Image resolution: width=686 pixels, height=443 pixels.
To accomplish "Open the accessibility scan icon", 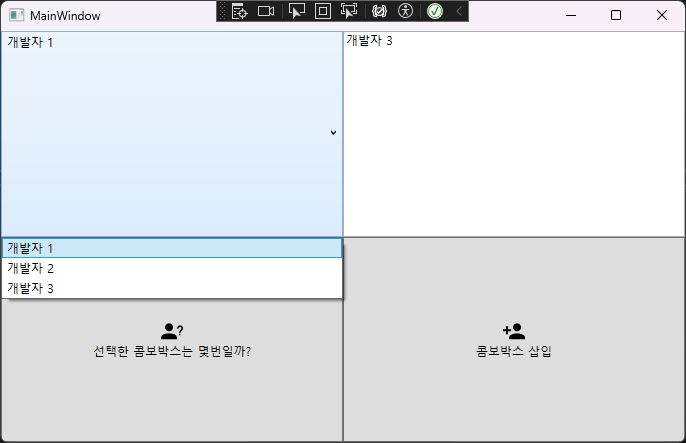I will 406,11.
